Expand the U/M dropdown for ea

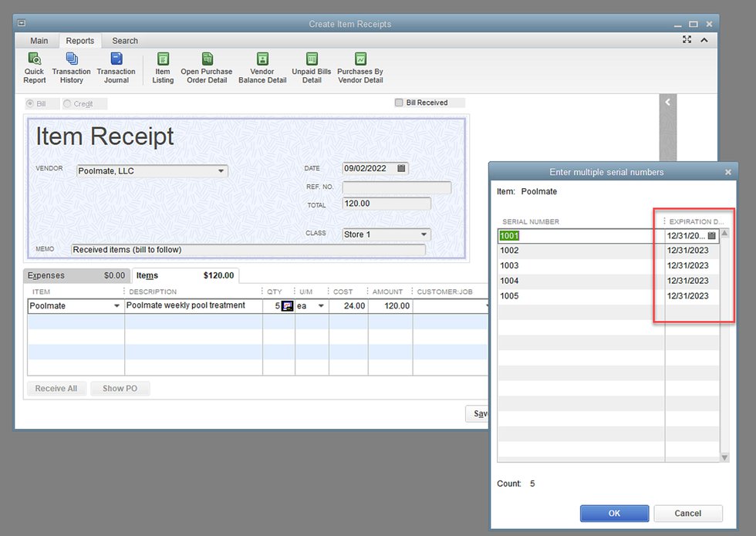(320, 306)
